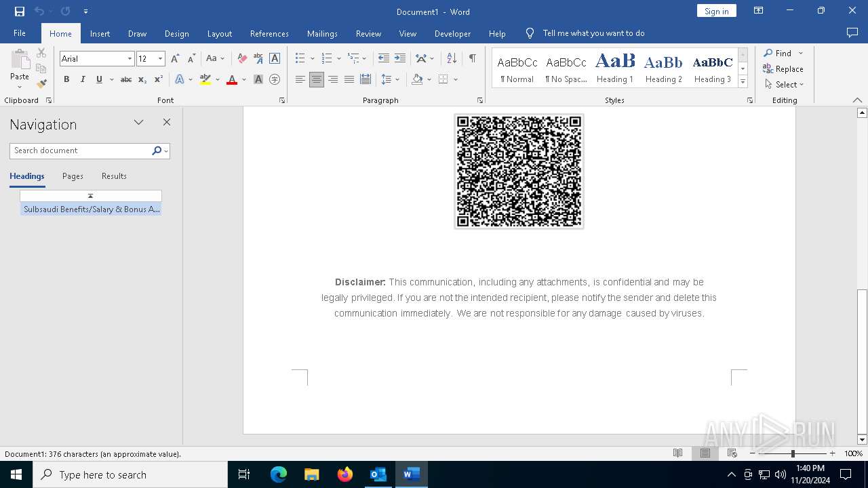Expand the borders dropdown

456,79
